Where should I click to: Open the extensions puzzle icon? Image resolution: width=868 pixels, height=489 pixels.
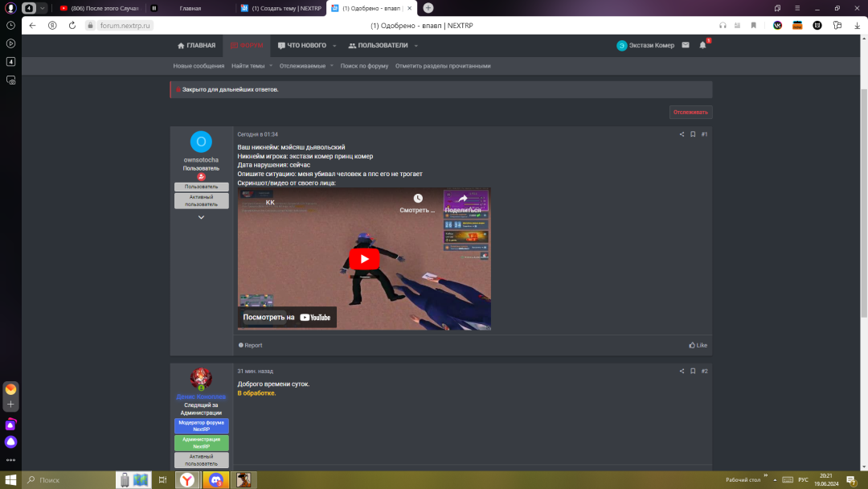(837, 26)
